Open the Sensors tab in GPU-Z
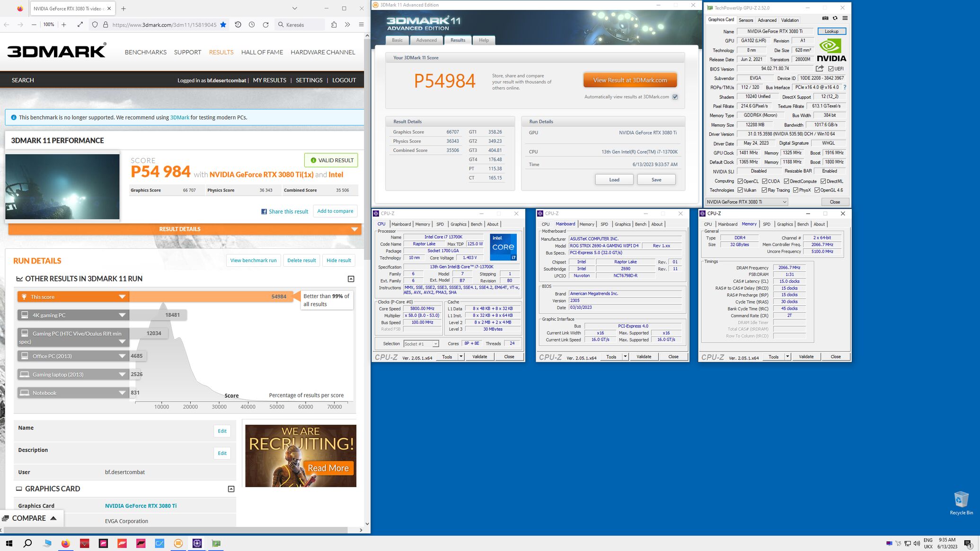This screenshot has height=551, width=980. tap(746, 20)
